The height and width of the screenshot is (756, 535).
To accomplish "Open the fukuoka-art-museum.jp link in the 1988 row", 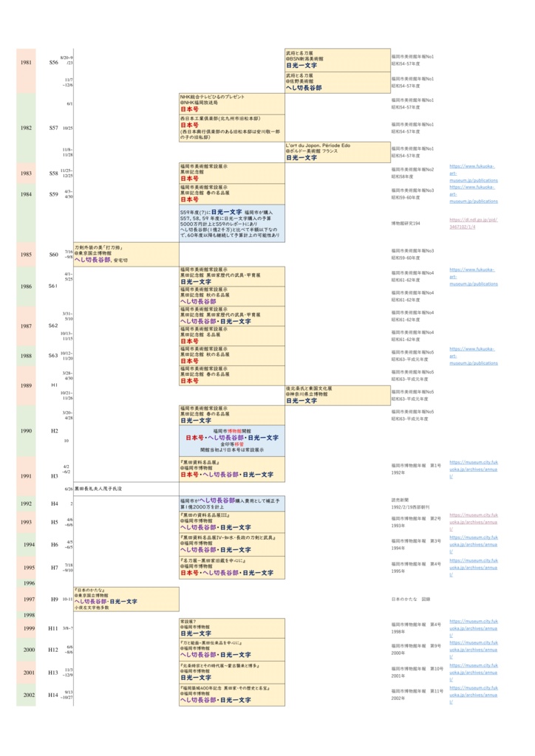I will point(473,356).
